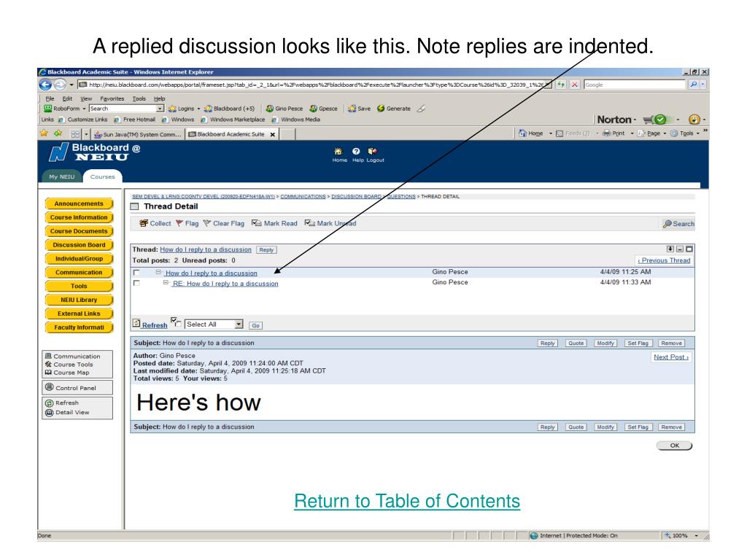Click the thread panel download arrow icon

click(670, 249)
